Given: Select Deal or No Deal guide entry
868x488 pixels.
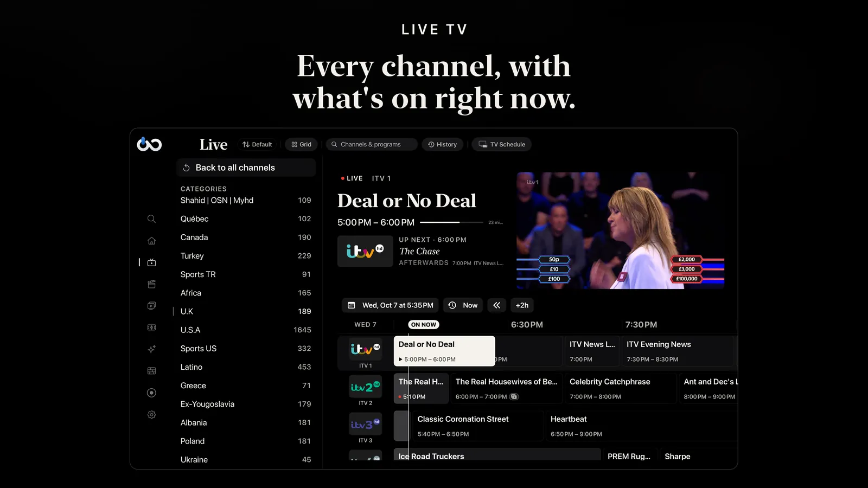Looking at the screenshot, I should (444, 351).
